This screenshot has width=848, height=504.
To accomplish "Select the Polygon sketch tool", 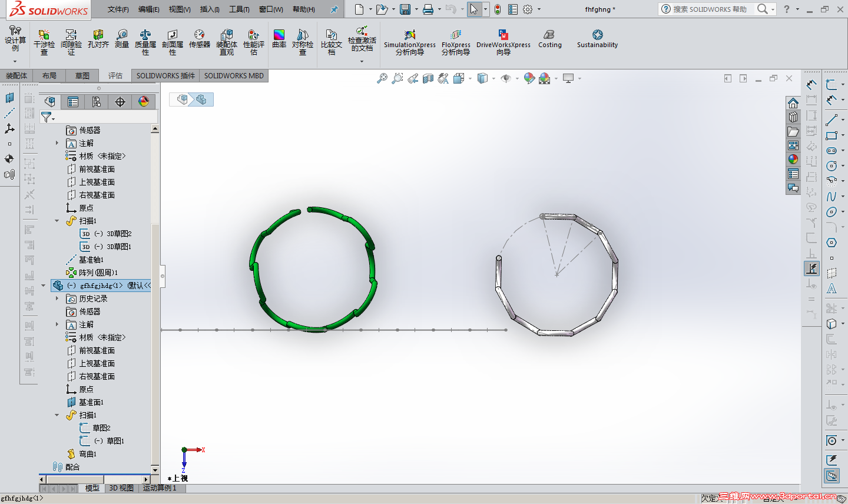I will (x=832, y=243).
